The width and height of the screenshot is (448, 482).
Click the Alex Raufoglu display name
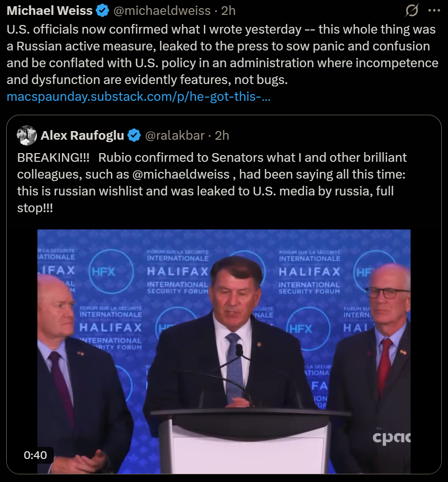[83, 136]
